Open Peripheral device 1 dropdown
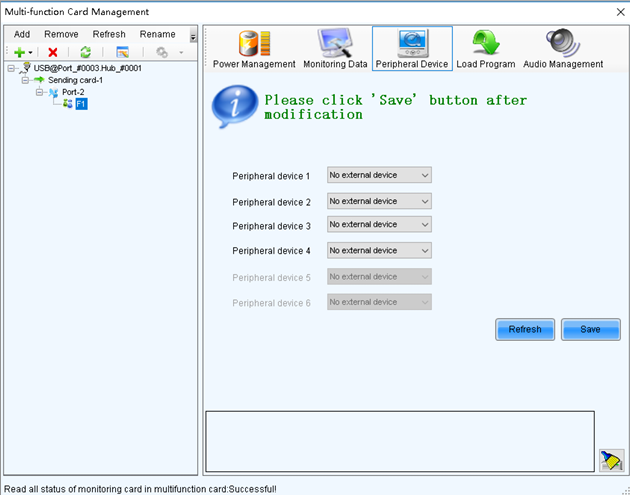630x495 pixels. (x=379, y=175)
